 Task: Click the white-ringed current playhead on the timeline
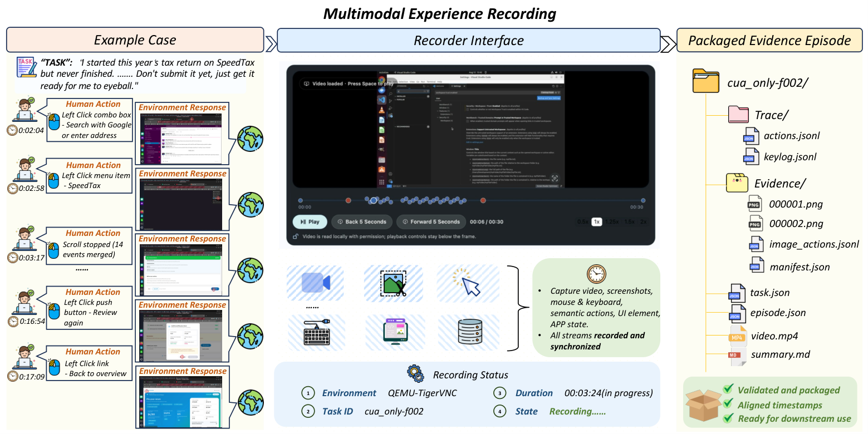(x=374, y=200)
